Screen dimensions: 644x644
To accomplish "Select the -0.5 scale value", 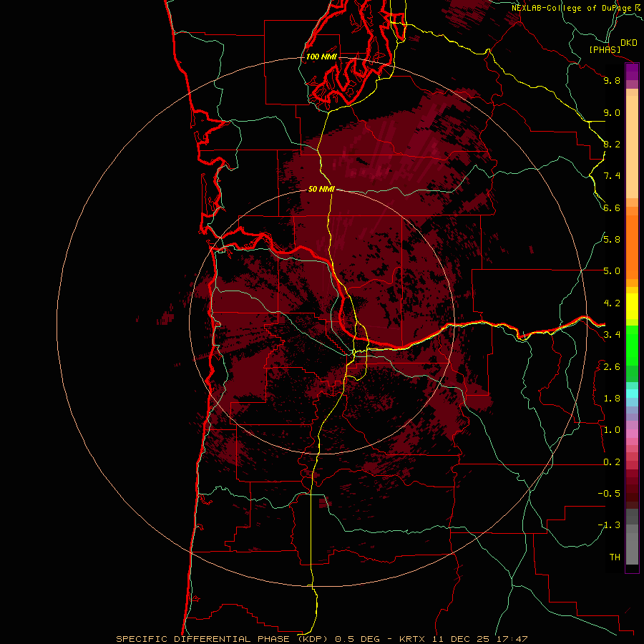I will [609, 494].
